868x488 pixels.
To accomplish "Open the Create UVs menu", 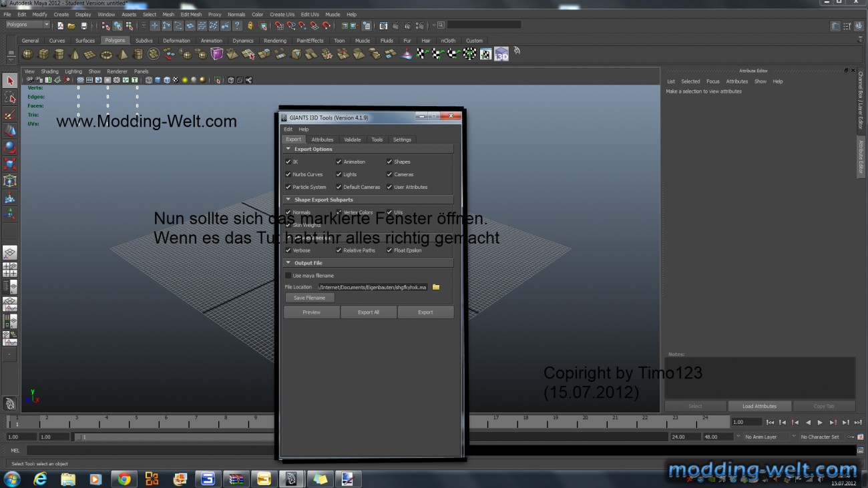I will click(282, 14).
